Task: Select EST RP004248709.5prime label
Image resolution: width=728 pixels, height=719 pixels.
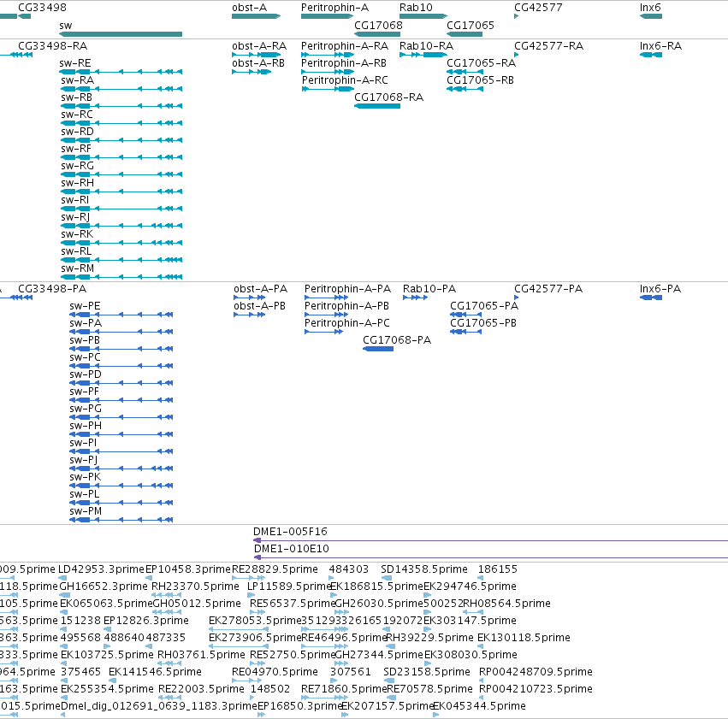Action: (536, 672)
